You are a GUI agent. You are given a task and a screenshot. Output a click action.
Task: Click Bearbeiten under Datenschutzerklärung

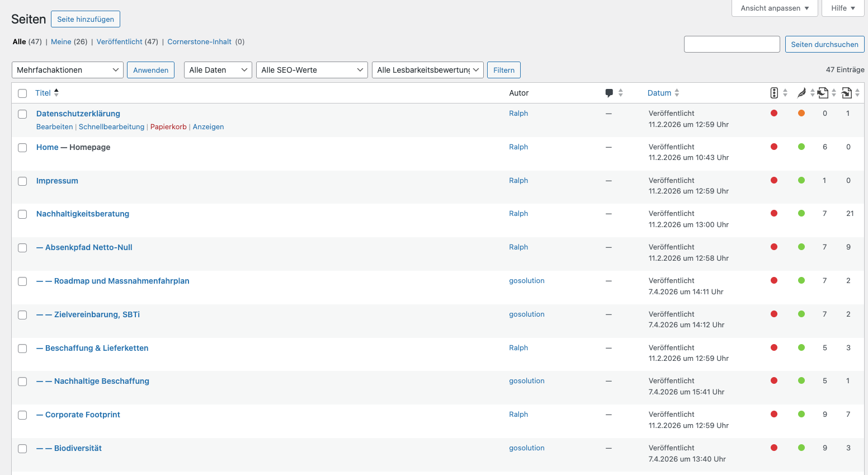55,126
